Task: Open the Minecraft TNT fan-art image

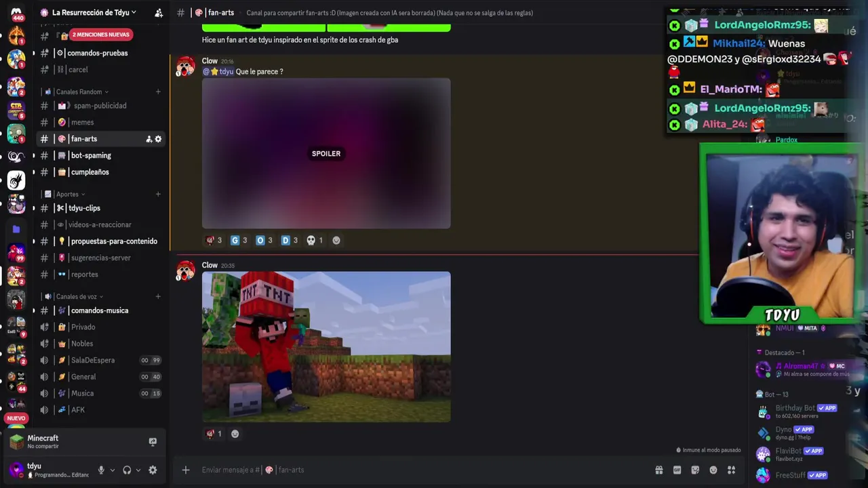Action: [x=326, y=347]
